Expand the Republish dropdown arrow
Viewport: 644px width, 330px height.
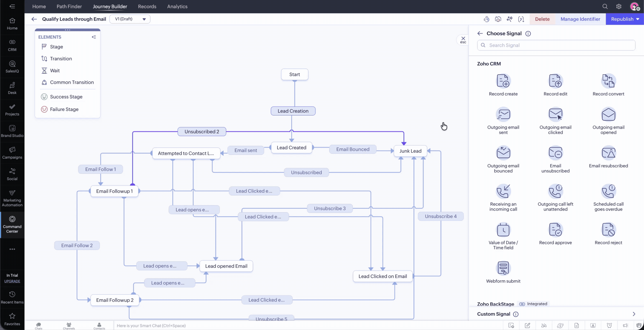(x=637, y=19)
